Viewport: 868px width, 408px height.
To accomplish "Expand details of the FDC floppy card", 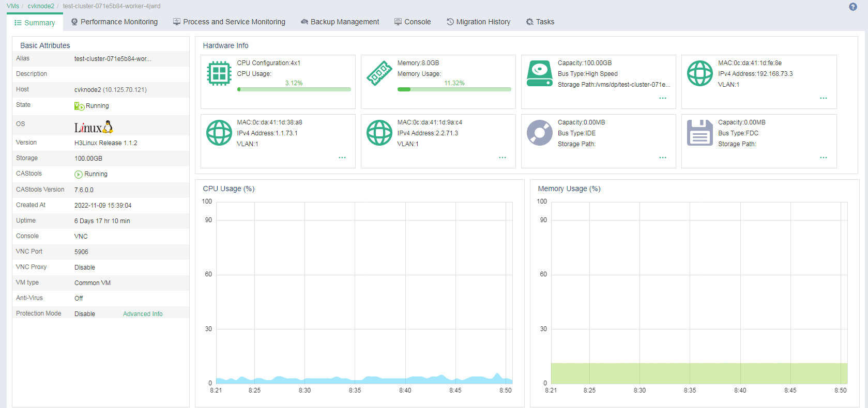I will 824,158.
